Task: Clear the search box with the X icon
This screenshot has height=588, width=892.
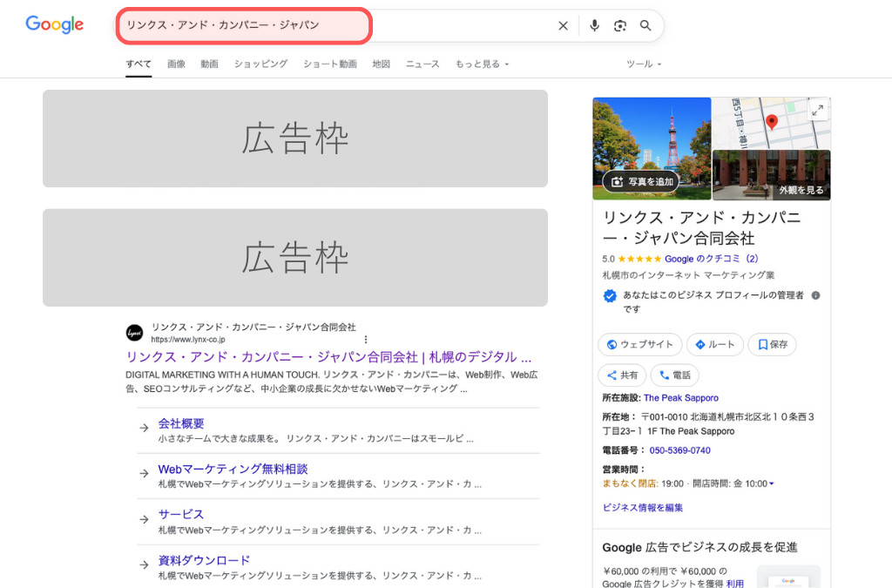Action: (x=563, y=26)
